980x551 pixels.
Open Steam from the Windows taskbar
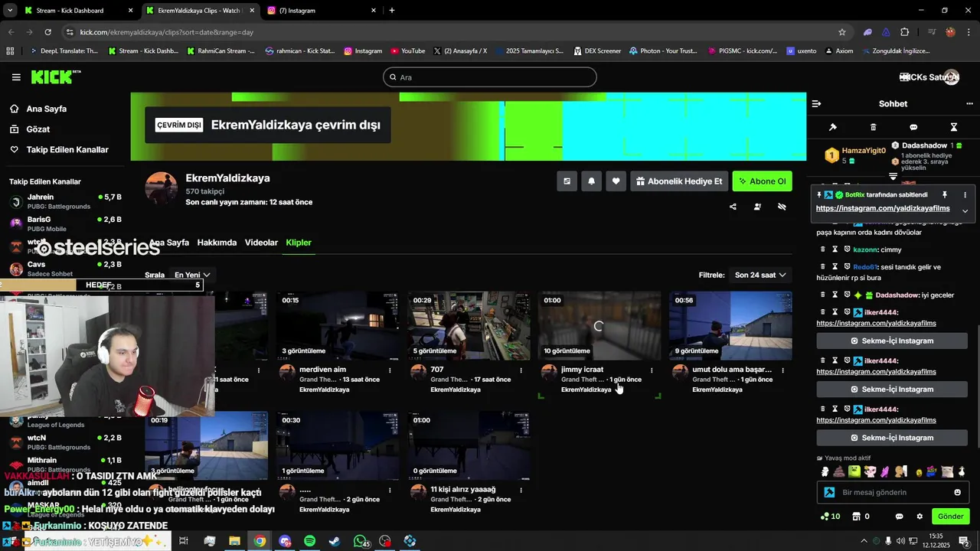click(335, 541)
